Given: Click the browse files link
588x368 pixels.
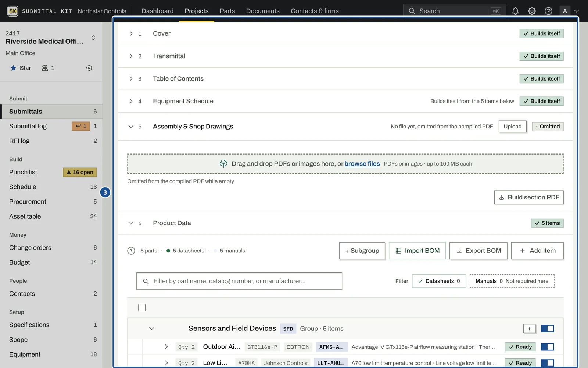Looking at the screenshot, I should tap(362, 164).
